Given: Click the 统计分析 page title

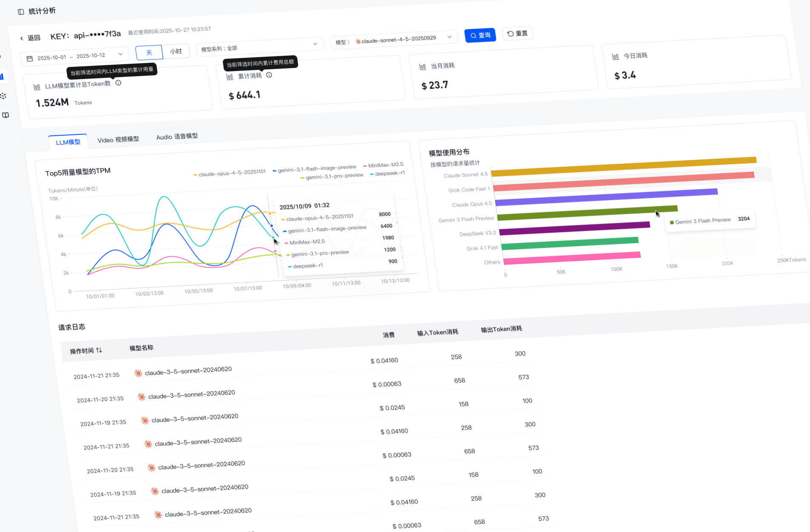Looking at the screenshot, I should [x=42, y=11].
